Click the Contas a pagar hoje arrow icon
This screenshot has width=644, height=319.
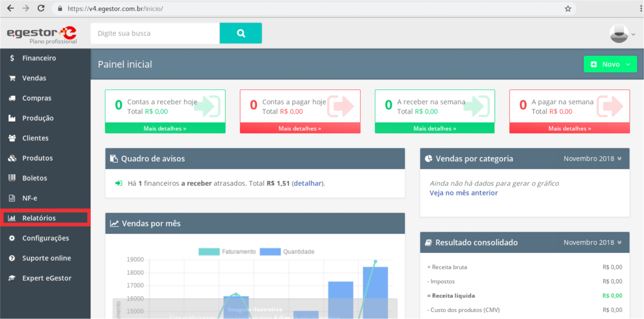[x=340, y=106]
